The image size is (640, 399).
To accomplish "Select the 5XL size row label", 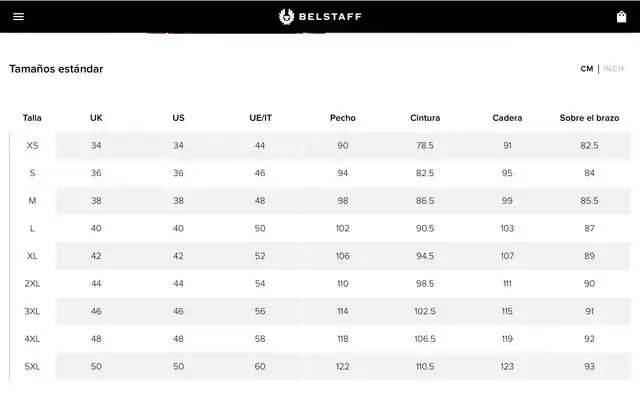I will tap(32, 366).
